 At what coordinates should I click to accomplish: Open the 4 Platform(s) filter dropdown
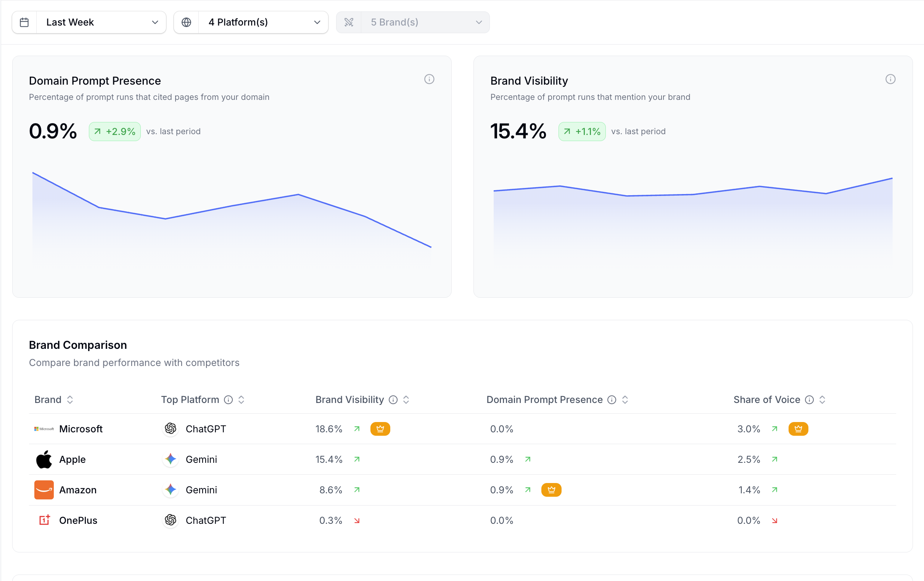[251, 22]
